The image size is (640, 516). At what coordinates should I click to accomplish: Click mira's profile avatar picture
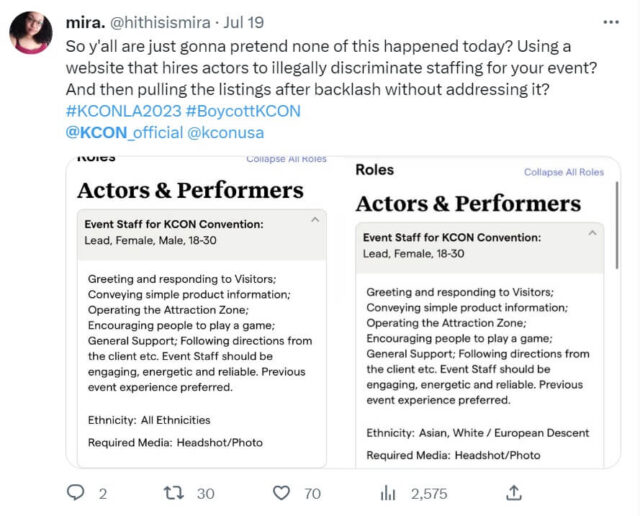31,33
